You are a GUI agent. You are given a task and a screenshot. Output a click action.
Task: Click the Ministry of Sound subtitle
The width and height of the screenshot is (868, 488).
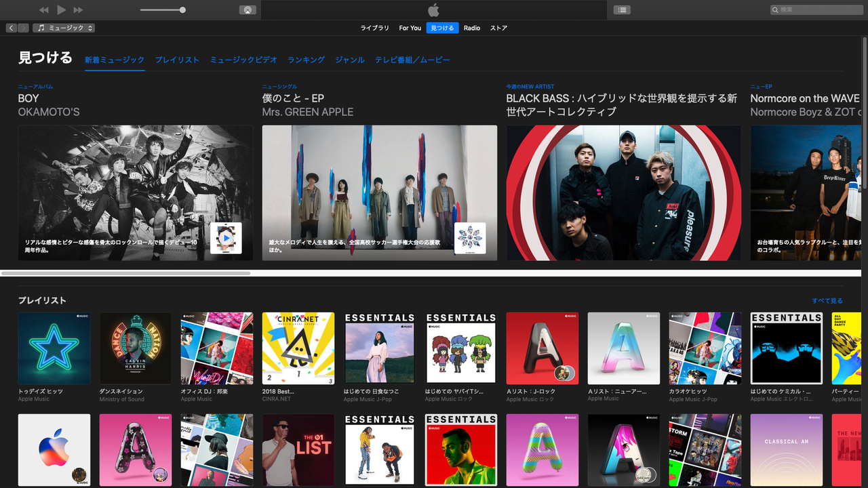122,399
